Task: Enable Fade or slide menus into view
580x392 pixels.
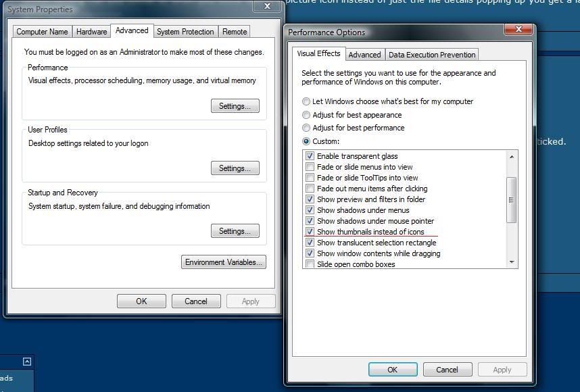Action: pyautogui.click(x=310, y=167)
